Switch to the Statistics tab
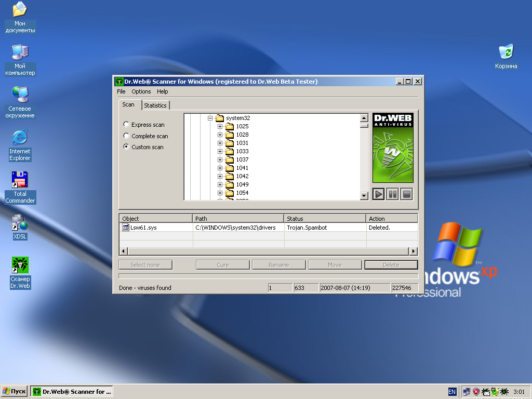Screen dimensions: 532x399 [155, 105]
